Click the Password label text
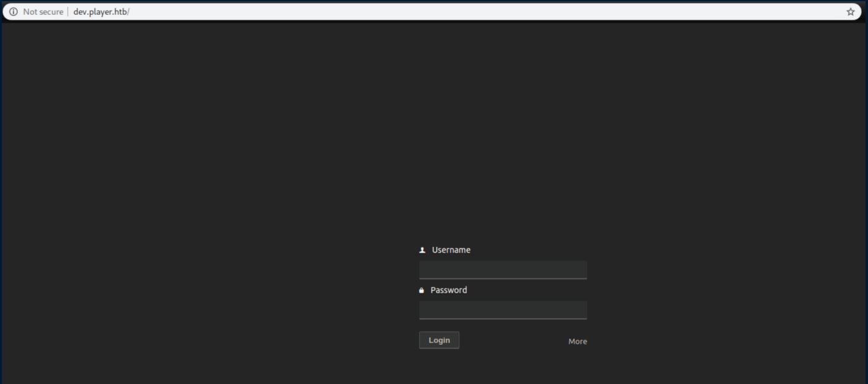This screenshot has height=384, width=868. coord(448,290)
